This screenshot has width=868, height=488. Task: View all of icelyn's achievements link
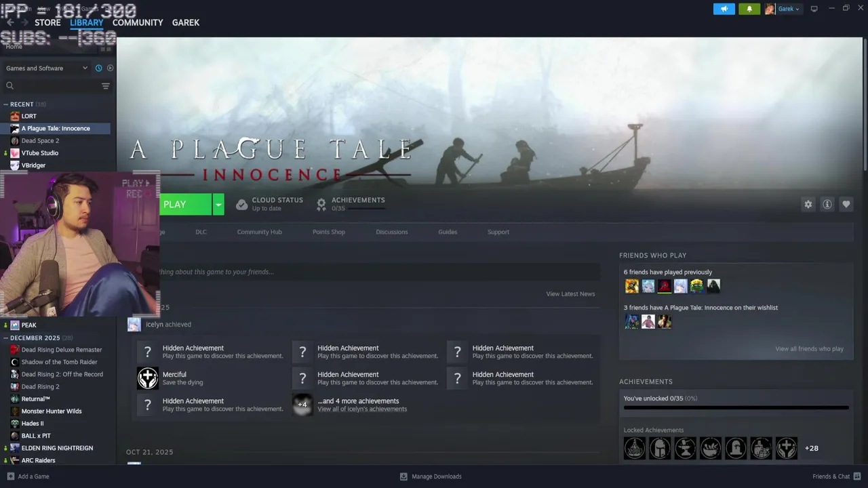coord(362,409)
